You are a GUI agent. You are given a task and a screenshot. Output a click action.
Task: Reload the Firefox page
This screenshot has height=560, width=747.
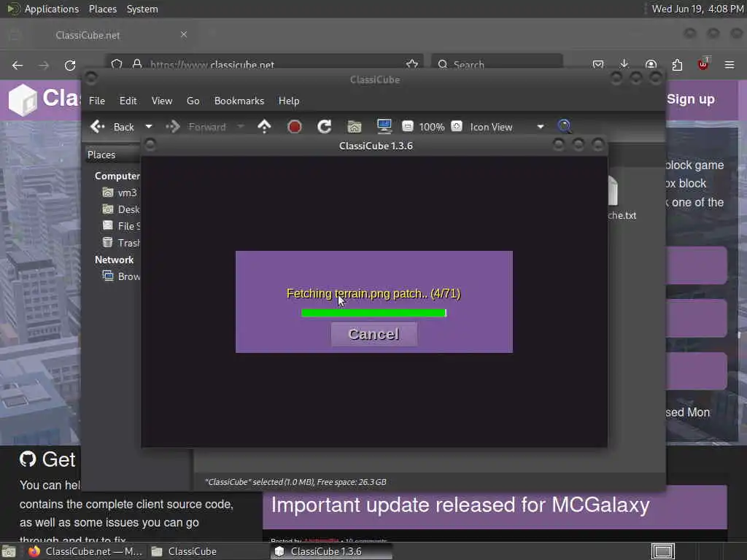(x=70, y=65)
